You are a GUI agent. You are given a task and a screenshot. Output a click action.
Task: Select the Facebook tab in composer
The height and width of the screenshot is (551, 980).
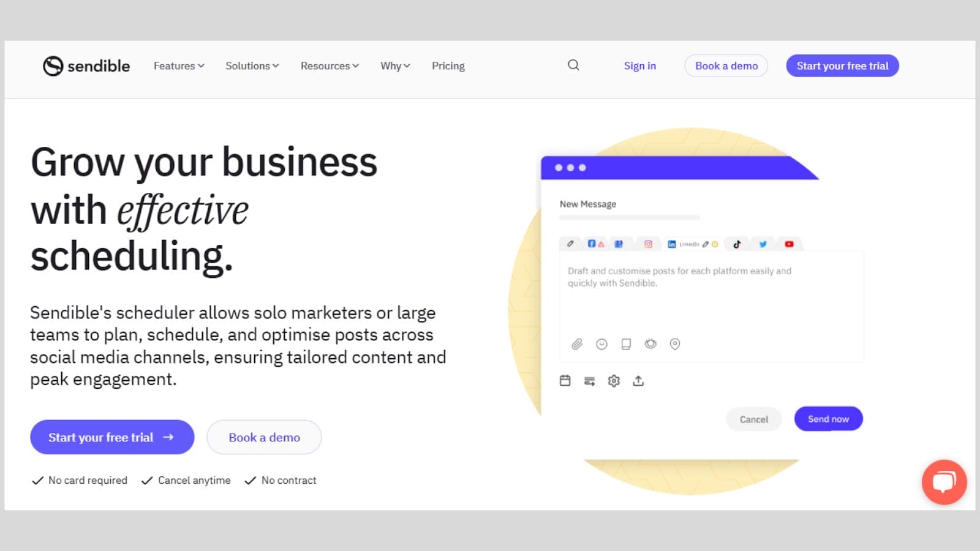[592, 244]
